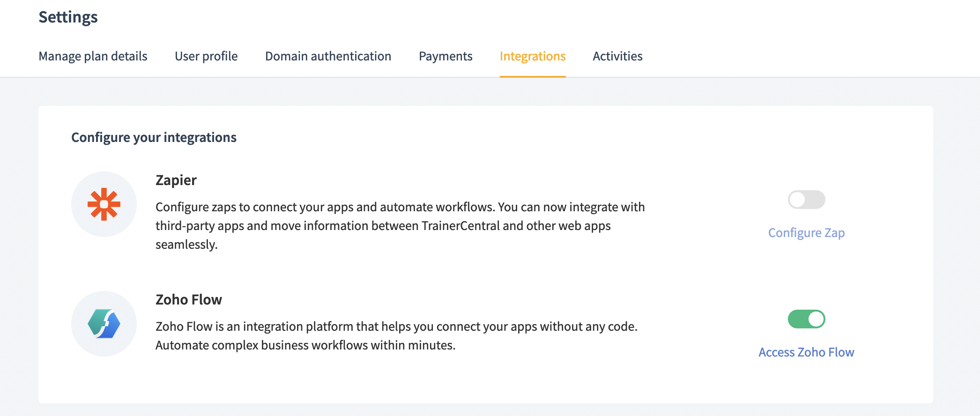Click the Zapier description starting 'Configure zaps'

(x=400, y=226)
